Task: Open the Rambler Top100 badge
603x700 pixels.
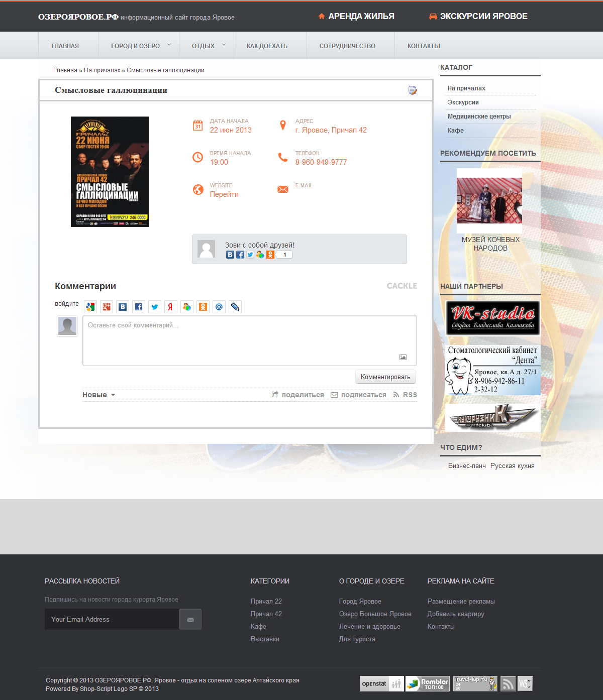Action: [428, 683]
